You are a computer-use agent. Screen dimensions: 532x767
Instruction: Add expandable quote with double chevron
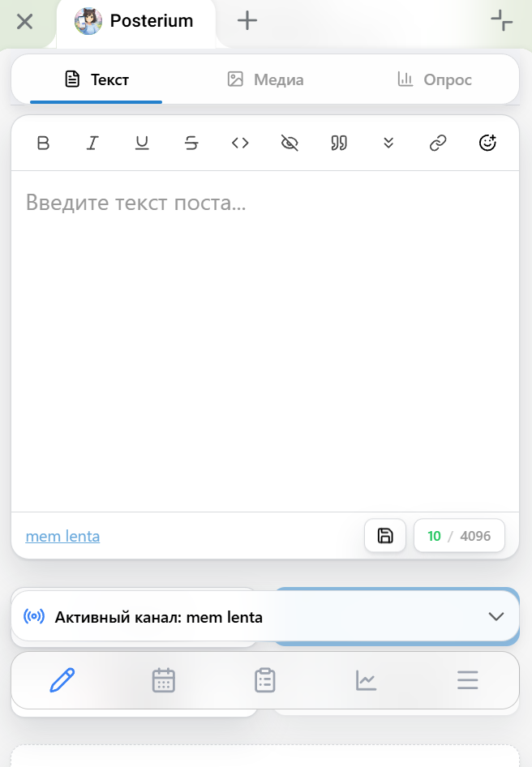click(388, 143)
